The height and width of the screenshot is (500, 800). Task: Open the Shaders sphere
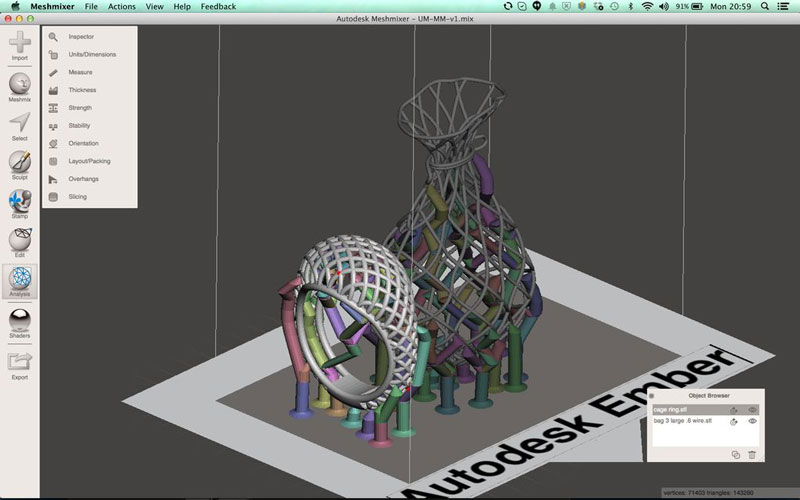coord(20,320)
